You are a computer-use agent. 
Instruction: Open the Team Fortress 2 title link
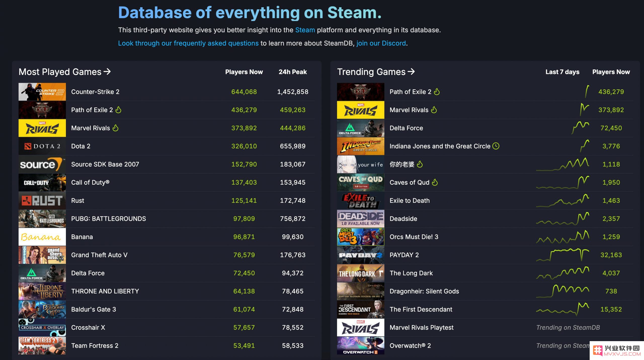pyautogui.click(x=95, y=345)
